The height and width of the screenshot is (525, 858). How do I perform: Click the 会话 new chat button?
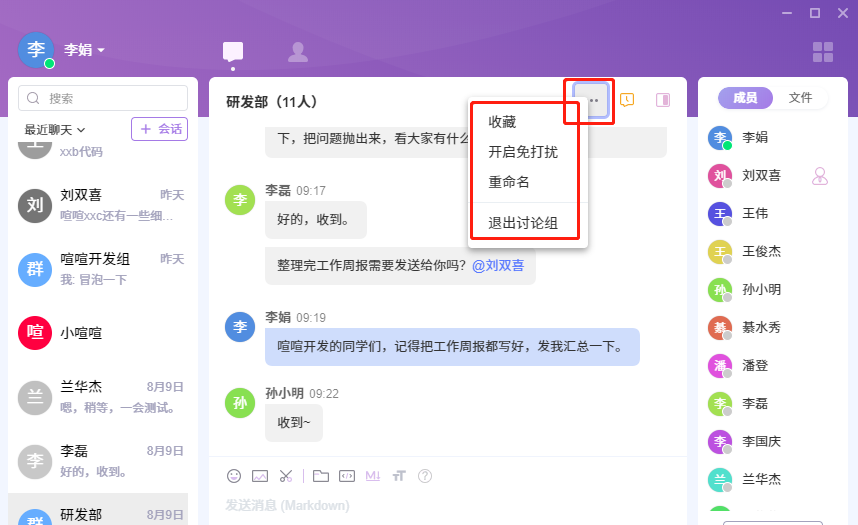(x=159, y=129)
